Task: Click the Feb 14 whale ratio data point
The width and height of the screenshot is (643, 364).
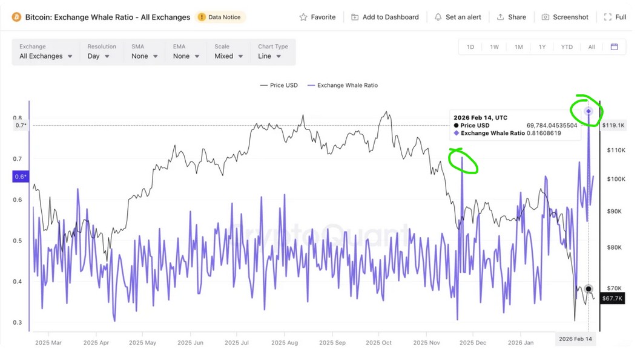Action: pyautogui.click(x=588, y=111)
